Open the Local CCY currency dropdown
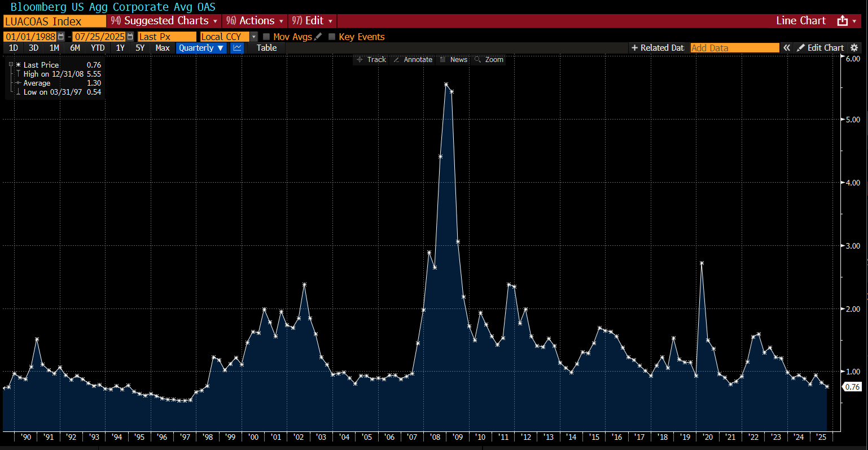868x450 pixels. pos(254,37)
